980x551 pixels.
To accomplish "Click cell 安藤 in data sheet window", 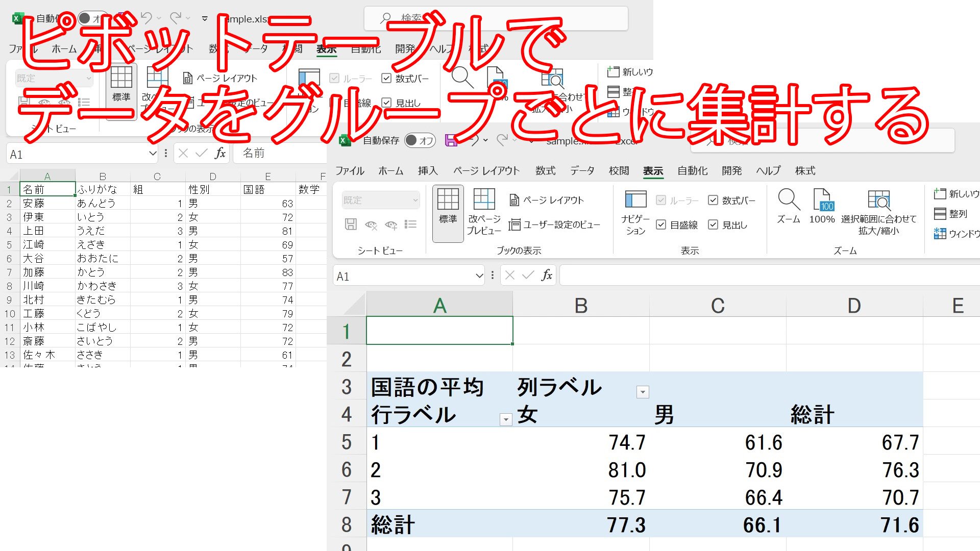I will pos(47,203).
